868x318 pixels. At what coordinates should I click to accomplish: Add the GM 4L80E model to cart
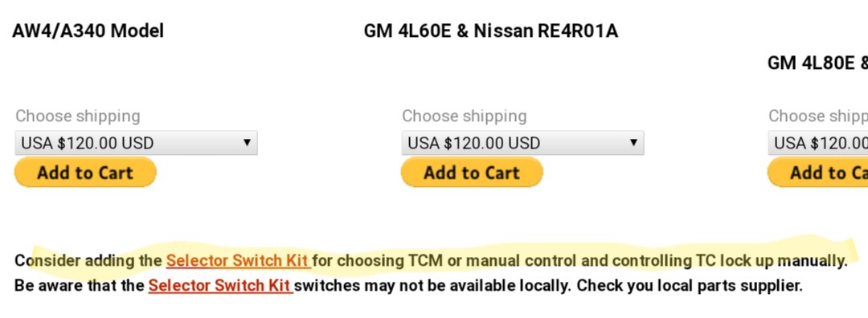(x=817, y=173)
